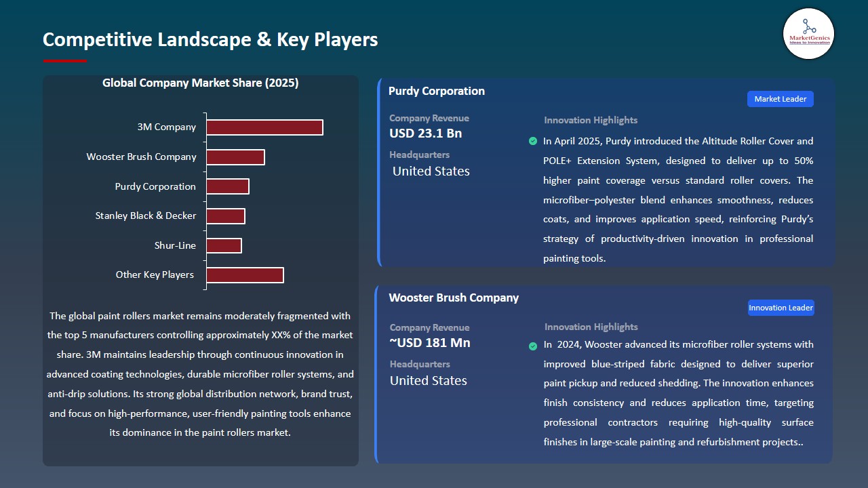Click Innovation Highlights heading in Wooster card
This screenshot has width=868, height=488.
pos(591,327)
